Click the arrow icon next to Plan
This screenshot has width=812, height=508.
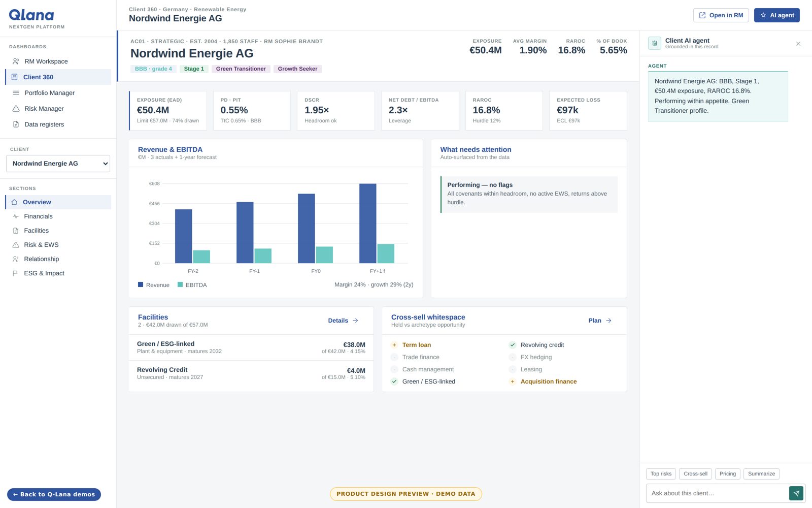608,321
